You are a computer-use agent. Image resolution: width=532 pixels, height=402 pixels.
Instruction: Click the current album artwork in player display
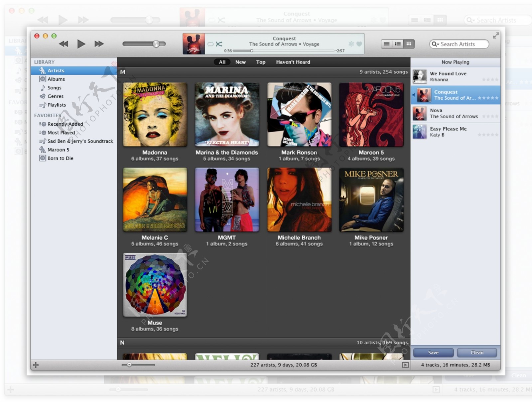coord(194,44)
